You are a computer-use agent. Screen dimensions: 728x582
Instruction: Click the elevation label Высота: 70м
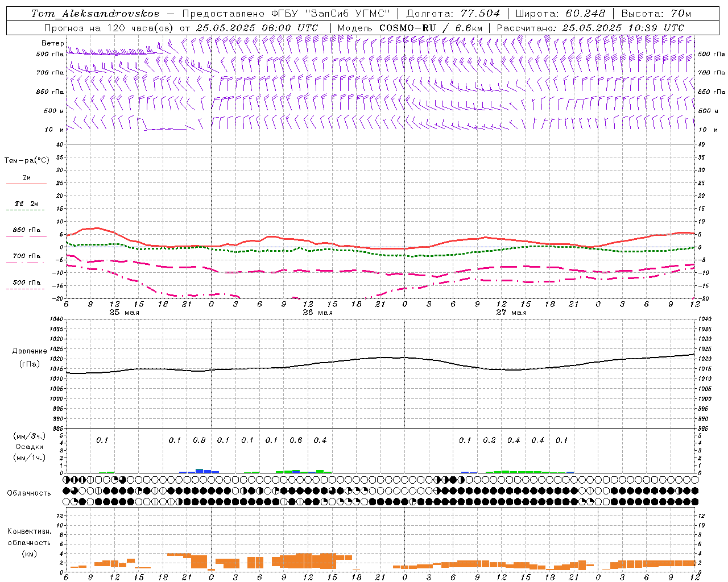pyautogui.click(x=656, y=14)
